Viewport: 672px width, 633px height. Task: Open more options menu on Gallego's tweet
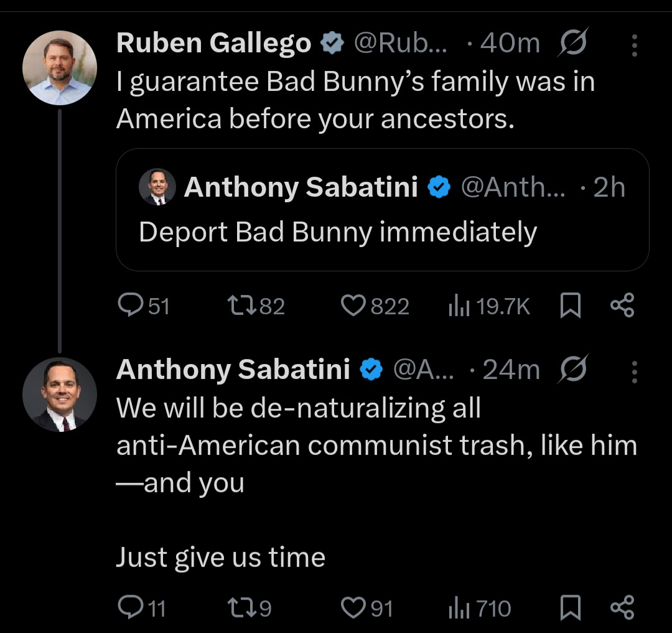pyautogui.click(x=634, y=45)
